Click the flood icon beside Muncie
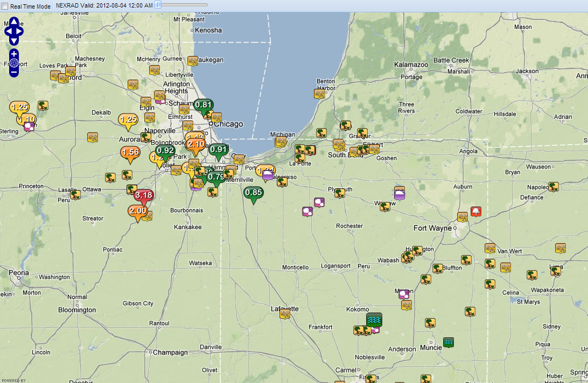Viewport: 588px width, 383px height. pyautogui.click(x=449, y=342)
